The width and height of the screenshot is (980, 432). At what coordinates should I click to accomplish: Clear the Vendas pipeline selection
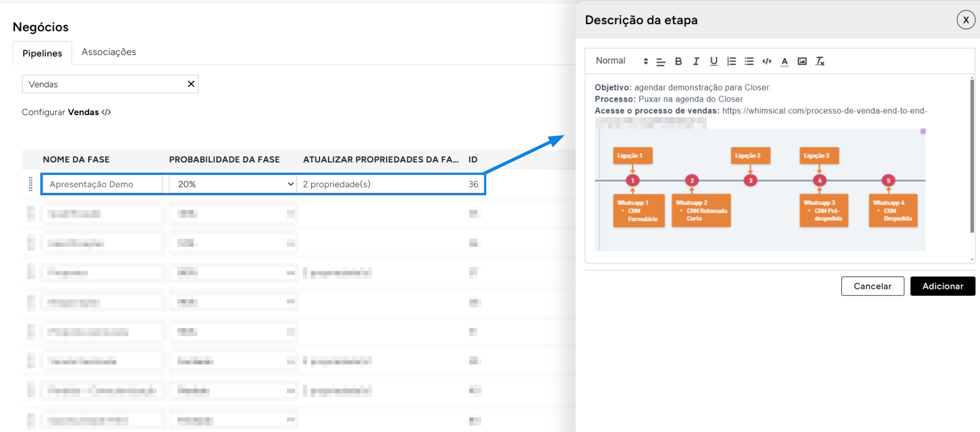(x=191, y=84)
